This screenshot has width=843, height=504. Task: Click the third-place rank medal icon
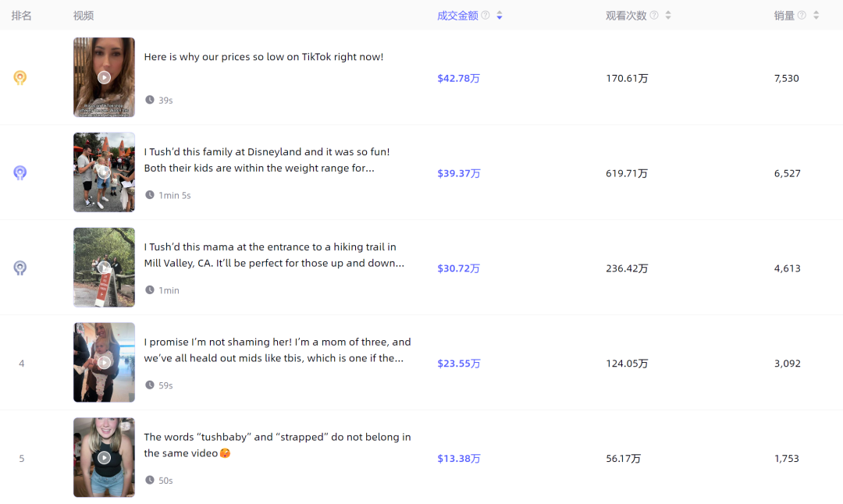20,268
